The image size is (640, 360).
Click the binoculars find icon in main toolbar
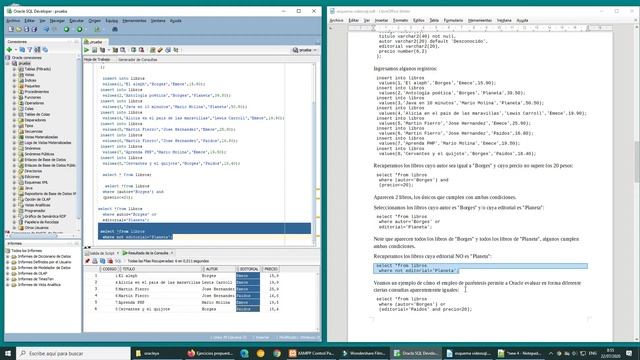(115, 29)
